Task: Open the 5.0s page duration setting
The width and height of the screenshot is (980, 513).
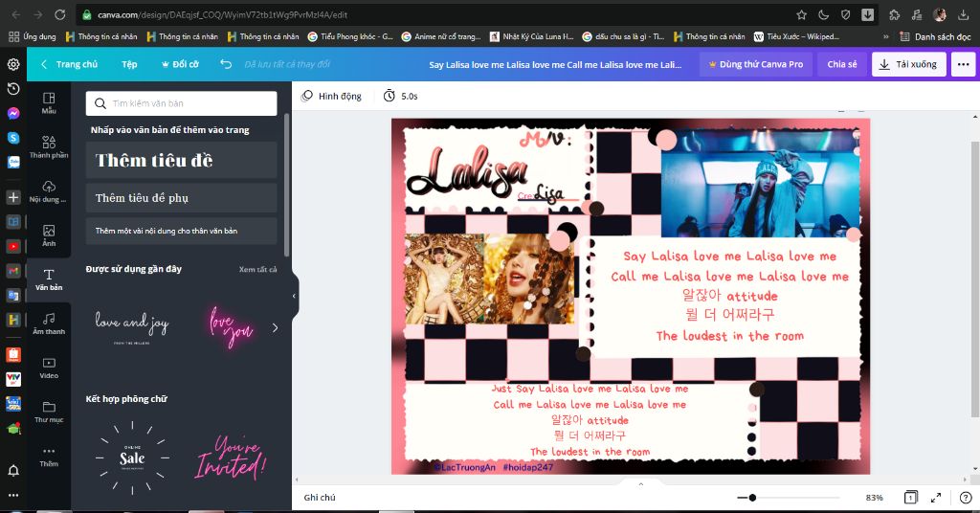Action: pos(401,96)
